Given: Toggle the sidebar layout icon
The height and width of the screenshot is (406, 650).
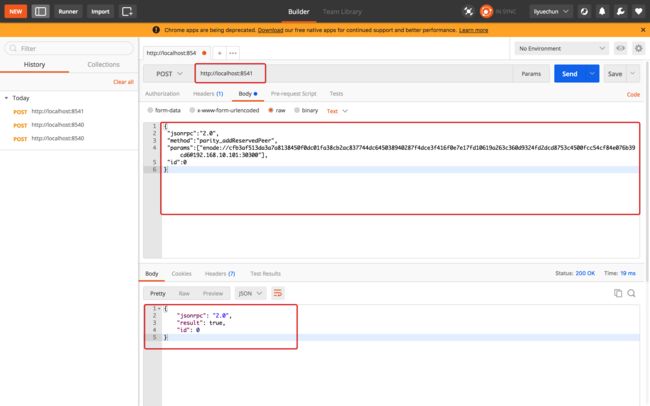Looking at the screenshot, I should point(41,11).
